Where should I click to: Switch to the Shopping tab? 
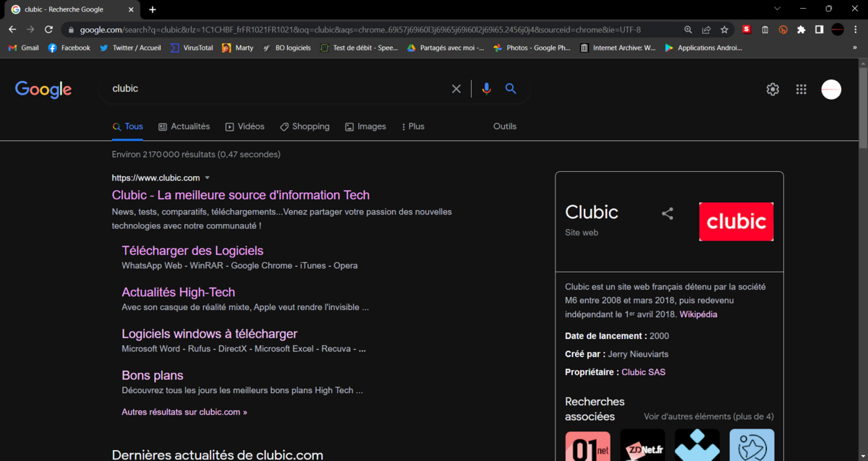click(305, 126)
